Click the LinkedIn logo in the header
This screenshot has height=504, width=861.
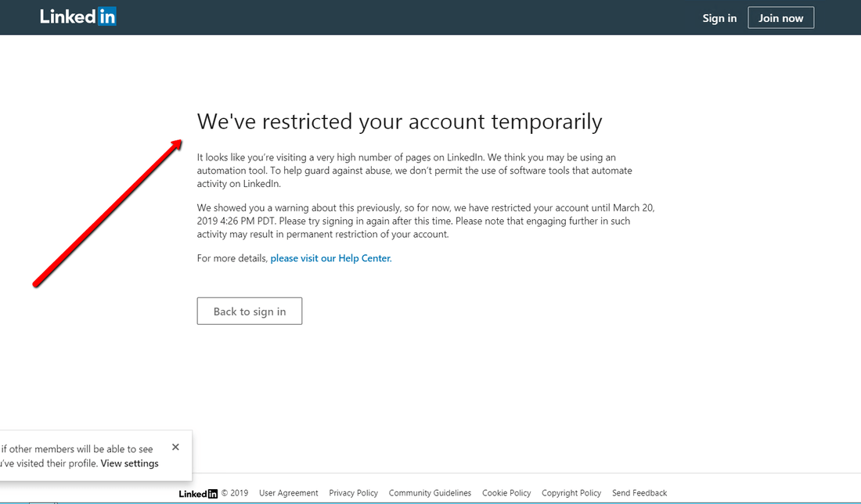[x=78, y=16]
